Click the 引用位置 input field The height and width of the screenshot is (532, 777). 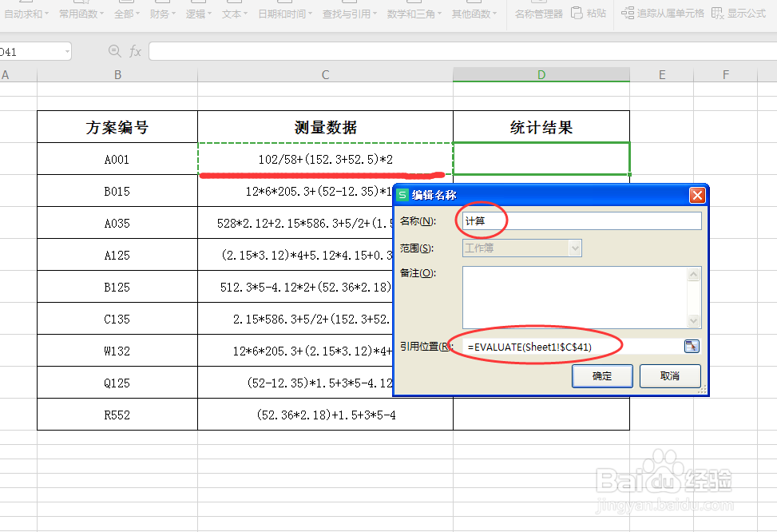click(573, 347)
